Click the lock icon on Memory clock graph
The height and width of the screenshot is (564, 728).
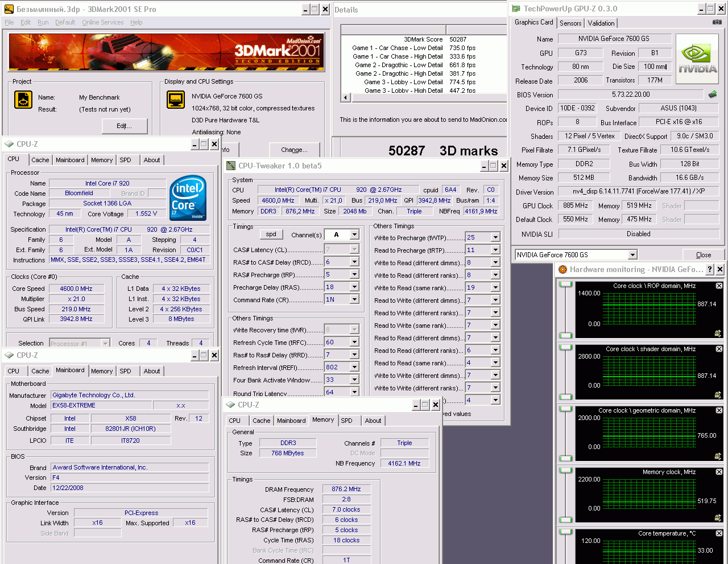coord(718,518)
